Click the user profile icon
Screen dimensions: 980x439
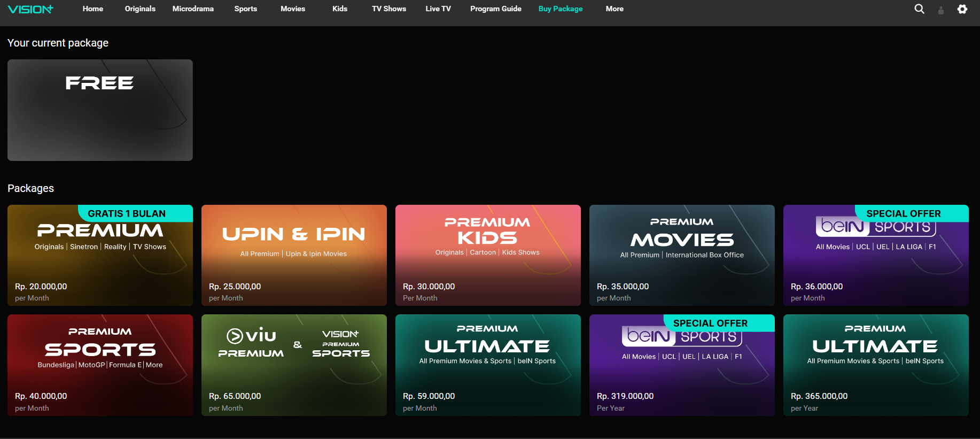click(941, 10)
